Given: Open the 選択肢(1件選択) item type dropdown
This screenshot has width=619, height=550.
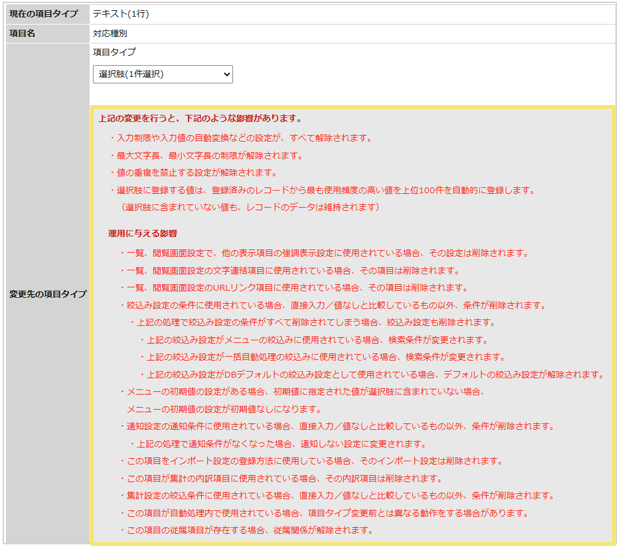Looking at the screenshot, I should pyautogui.click(x=163, y=74).
